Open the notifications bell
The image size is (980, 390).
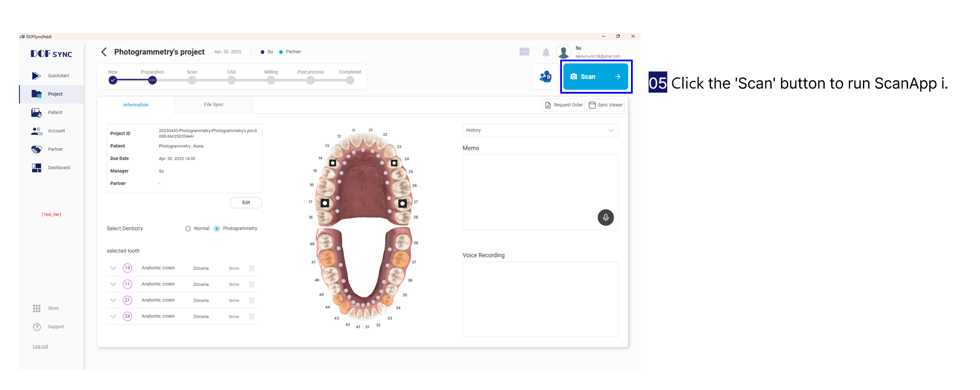[x=546, y=52]
